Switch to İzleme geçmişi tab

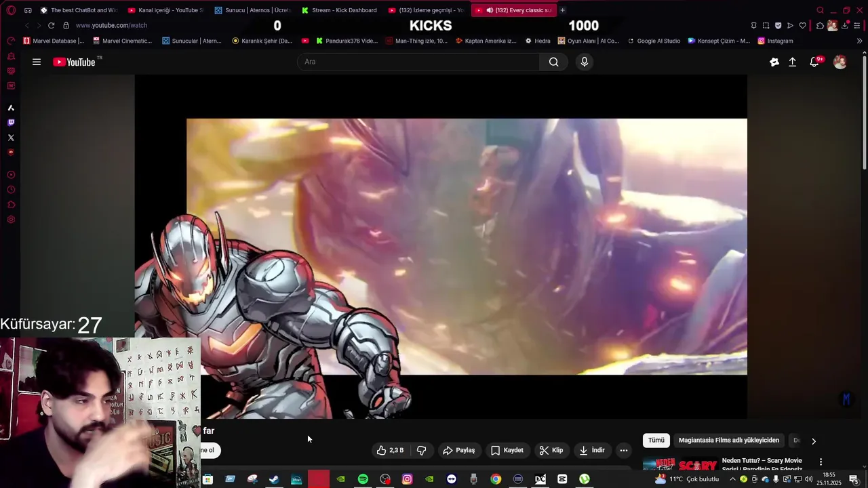pyautogui.click(x=426, y=10)
